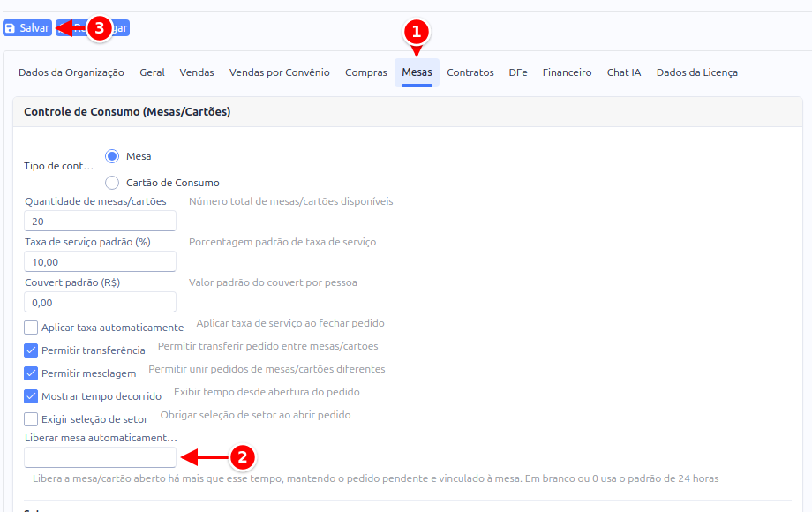Click the Liberar mesa automaticament… label text

click(x=101, y=438)
